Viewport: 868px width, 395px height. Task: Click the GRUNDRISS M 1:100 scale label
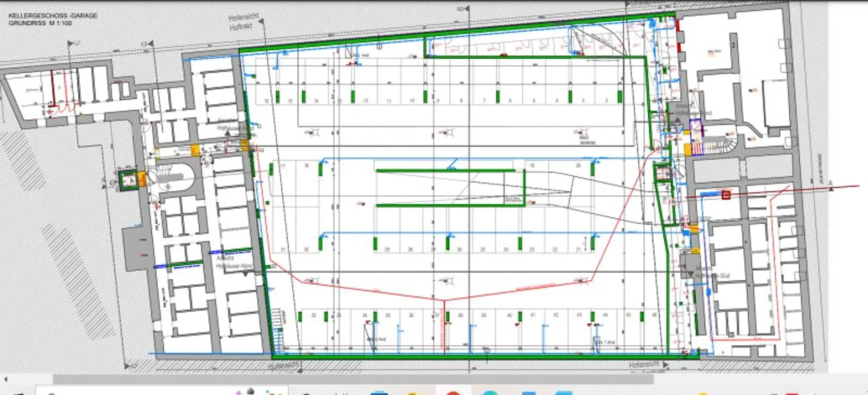point(40,23)
